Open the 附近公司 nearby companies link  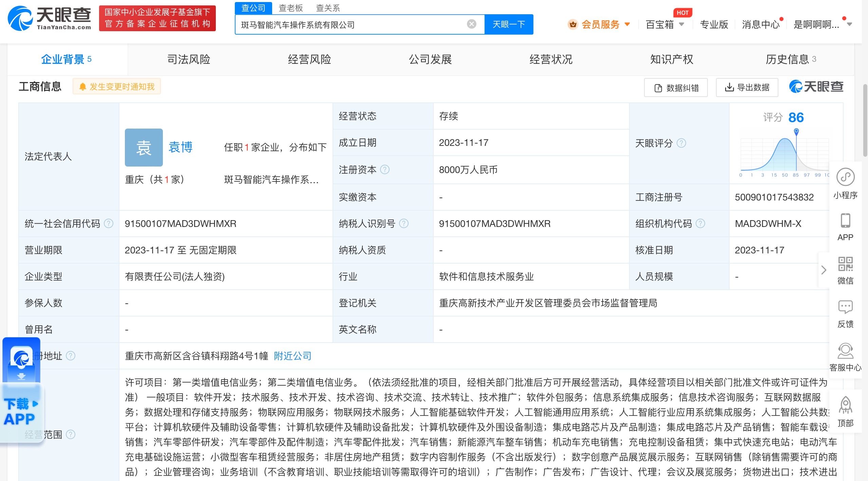pos(293,356)
